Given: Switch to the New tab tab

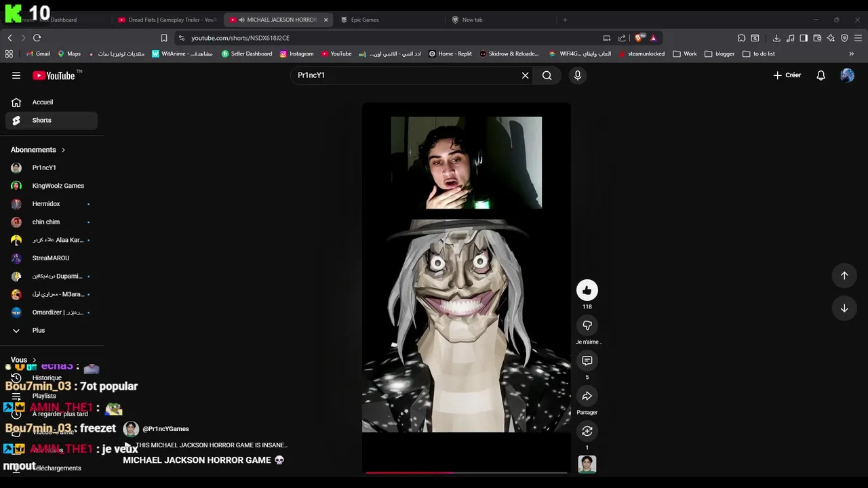Looking at the screenshot, I should 501,20.
